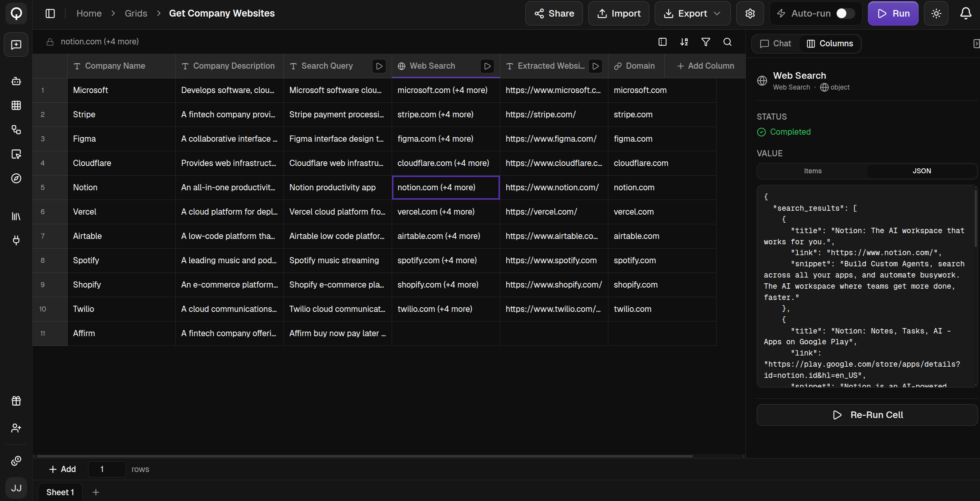The image size is (980, 501).
Task: Click the Re-Run Cell button
Action: point(867,415)
